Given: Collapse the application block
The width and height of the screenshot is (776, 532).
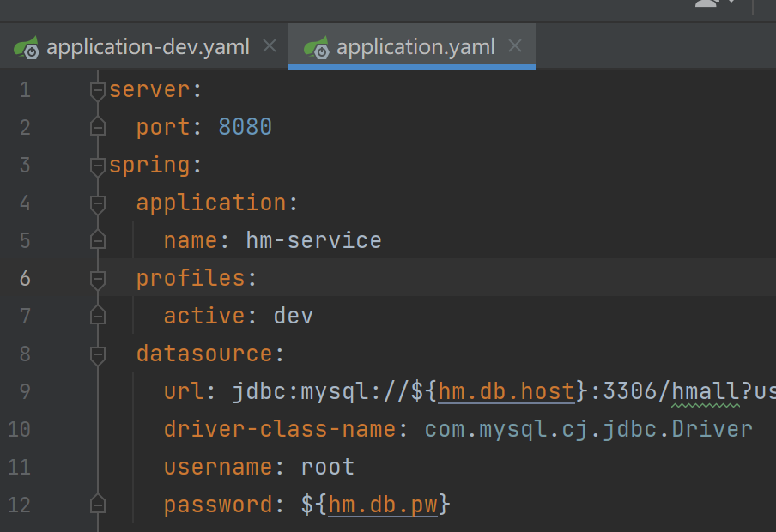Looking at the screenshot, I should (96, 203).
